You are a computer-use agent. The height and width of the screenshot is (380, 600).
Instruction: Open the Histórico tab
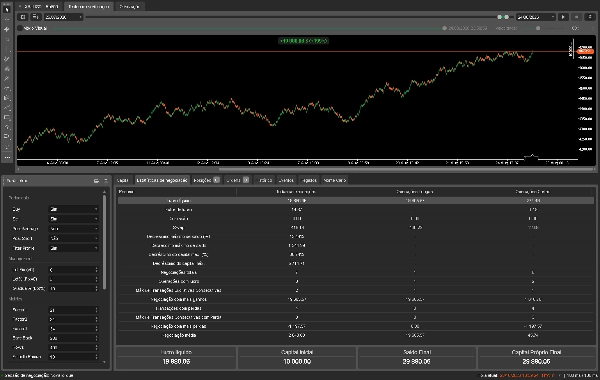(264, 180)
